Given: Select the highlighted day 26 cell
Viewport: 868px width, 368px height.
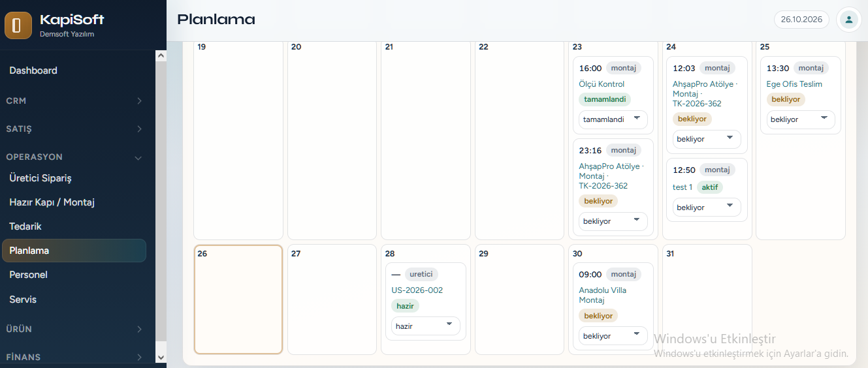Looking at the screenshot, I should click(x=238, y=299).
